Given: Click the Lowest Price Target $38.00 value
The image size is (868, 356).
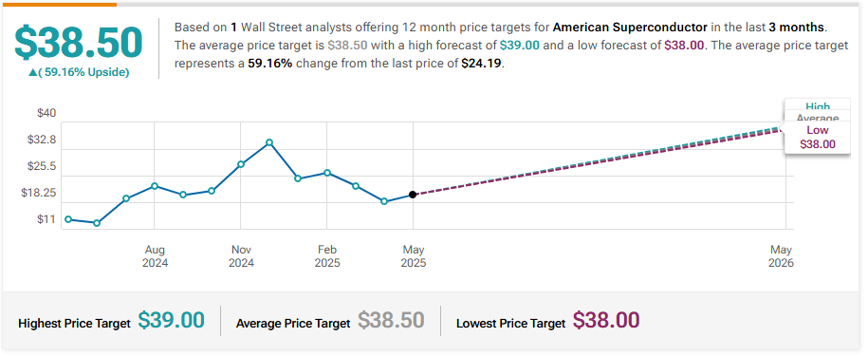Looking at the screenshot, I should pyautogui.click(x=606, y=320).
